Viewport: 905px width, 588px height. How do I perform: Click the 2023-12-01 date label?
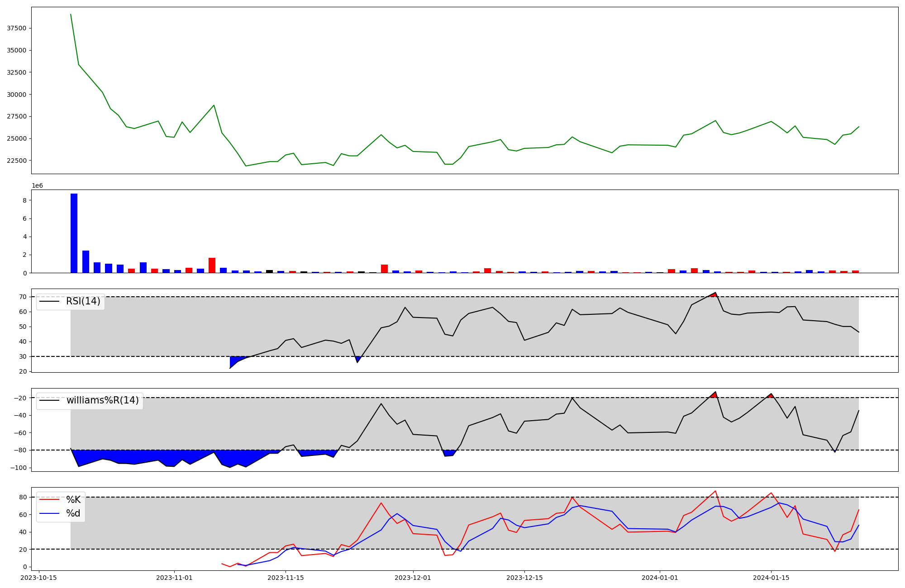pyautogui.click(x=413, y=578)
